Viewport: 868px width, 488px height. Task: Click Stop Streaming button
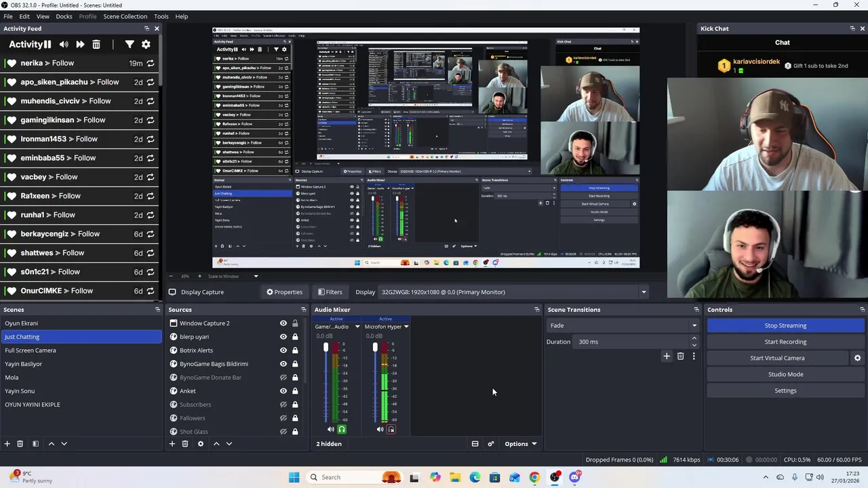click(x=785, y=325)
